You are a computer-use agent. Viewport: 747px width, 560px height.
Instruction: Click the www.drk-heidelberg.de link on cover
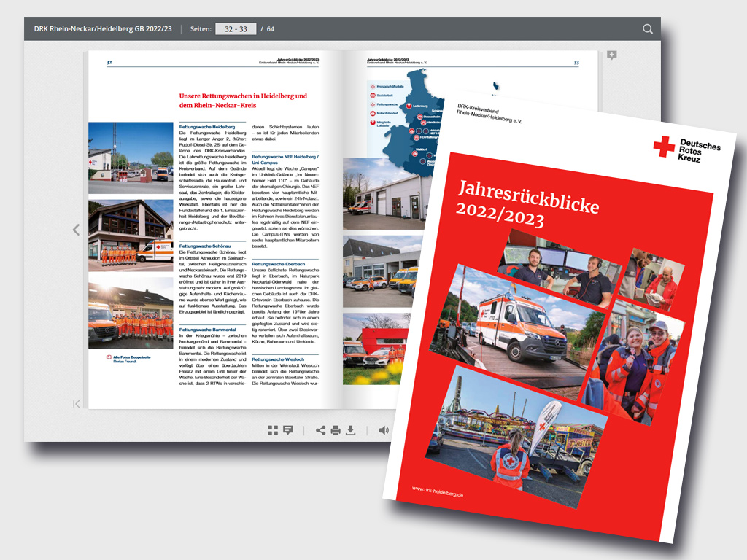(x=438, y=491)
